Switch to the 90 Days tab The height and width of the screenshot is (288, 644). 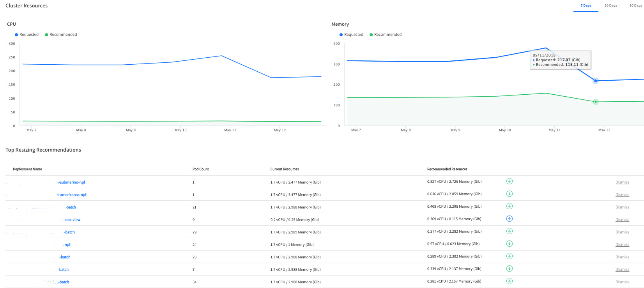pos(635,5)
